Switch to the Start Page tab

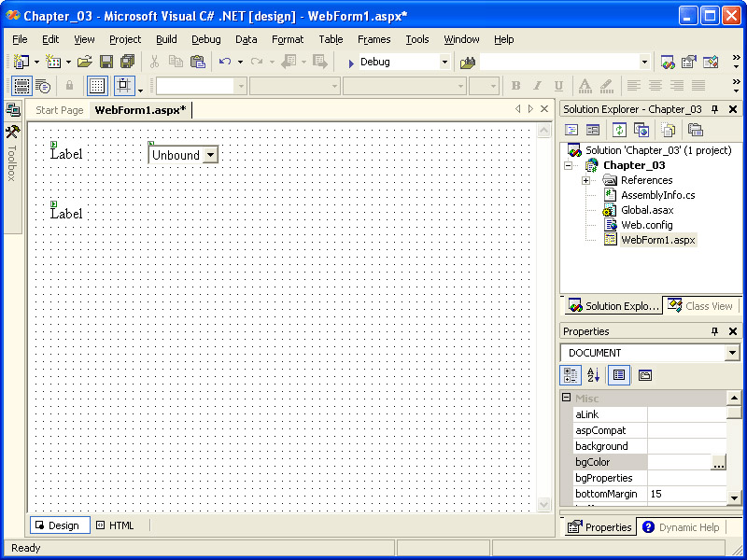59,110
